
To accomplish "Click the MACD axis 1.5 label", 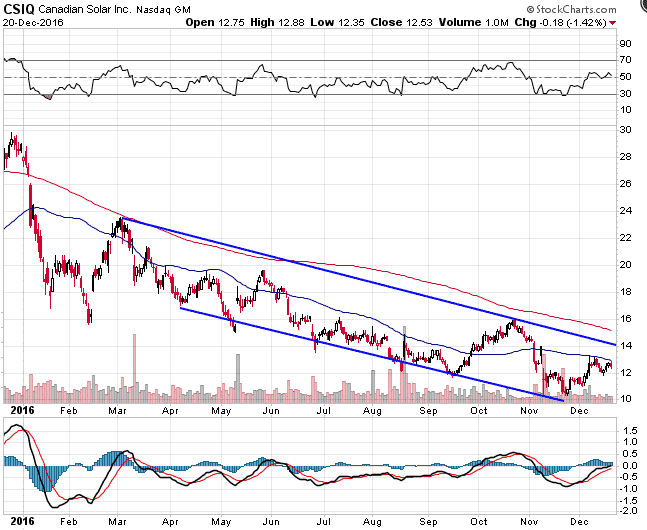I will [x=631, y=431].
